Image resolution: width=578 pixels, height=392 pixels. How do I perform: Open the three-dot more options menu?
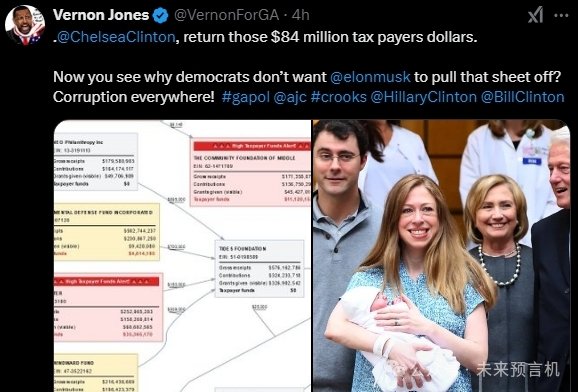pos(561,15)
